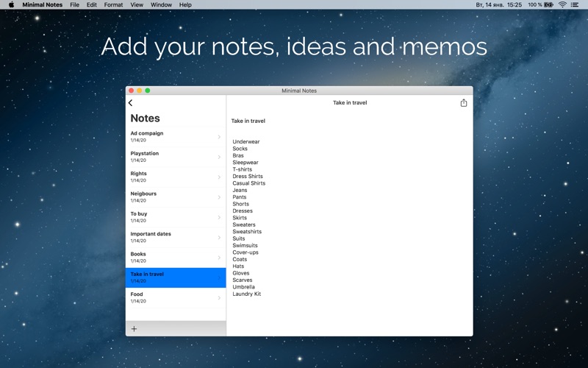This screenshot has width=588, height=368.
Task: Click the Gloves line in note
Action: tap(241, 273)
